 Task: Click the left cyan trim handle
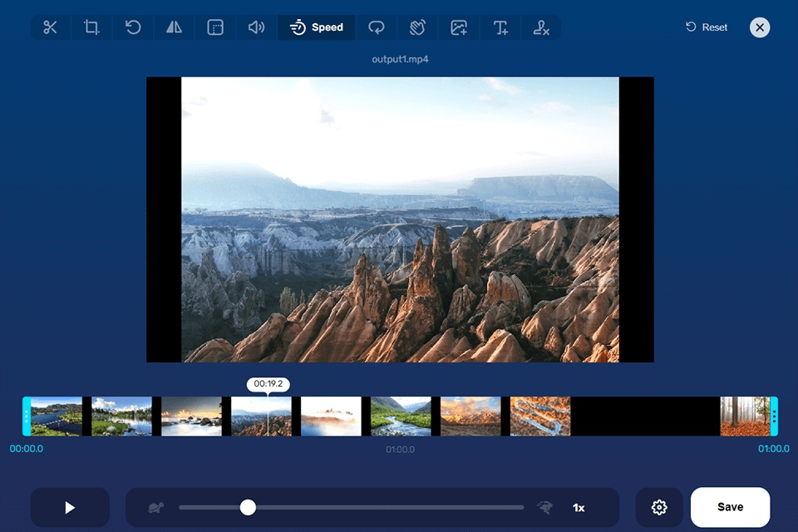pyautogui.click(x=27, y=416)
